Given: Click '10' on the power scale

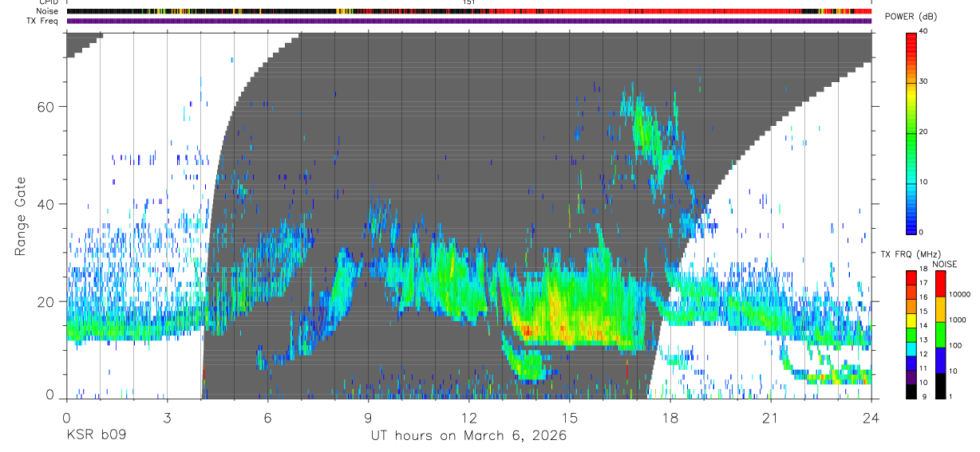Looking at the screenshot, I should [x=924, y=182].
